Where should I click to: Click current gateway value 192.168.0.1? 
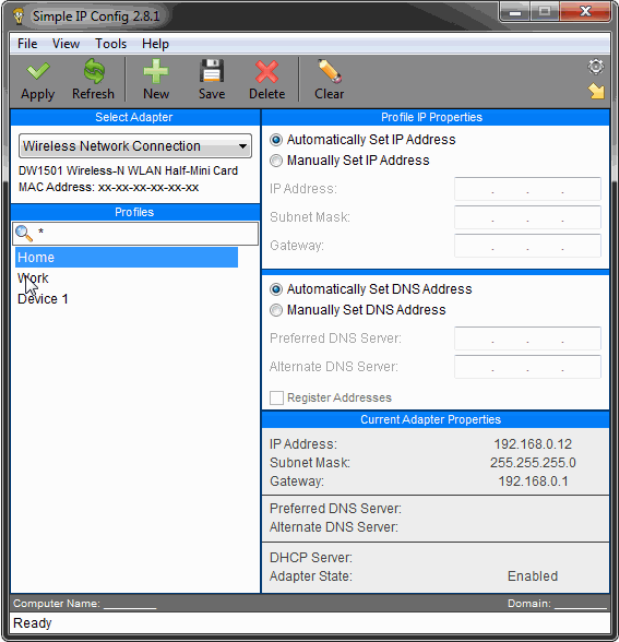tap(533, 481)
